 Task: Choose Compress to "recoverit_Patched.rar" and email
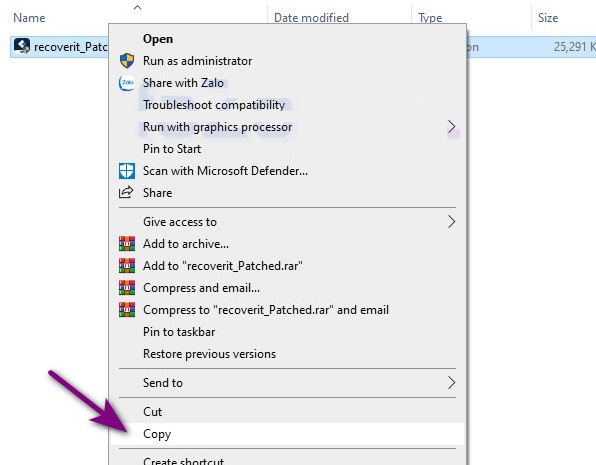coord(288,310)
